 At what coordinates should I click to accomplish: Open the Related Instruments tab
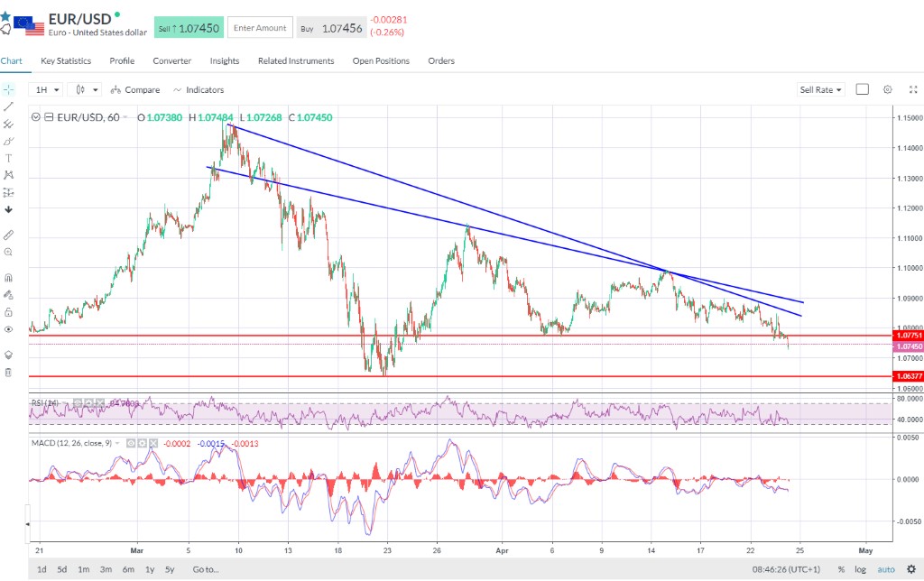[x=296, y=61]
